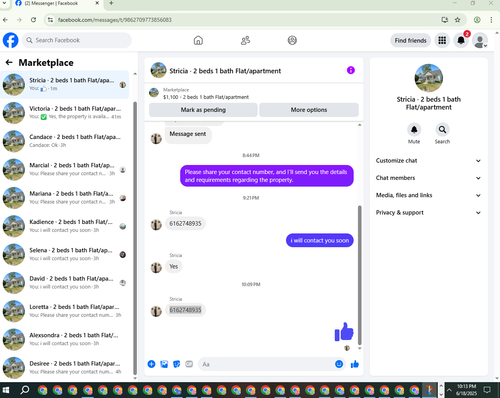Click the 'Yes' message from Stricia
The image size is (500, 398).
coord(174,267)
